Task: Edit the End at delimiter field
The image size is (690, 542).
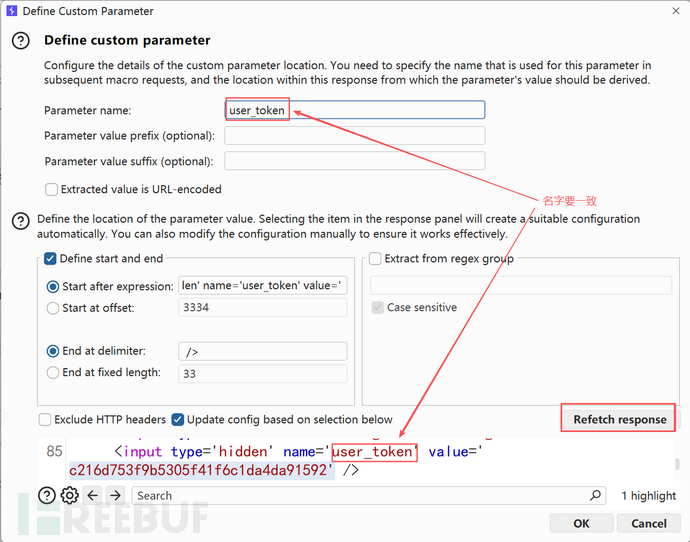Action: (x=263, y=352)
